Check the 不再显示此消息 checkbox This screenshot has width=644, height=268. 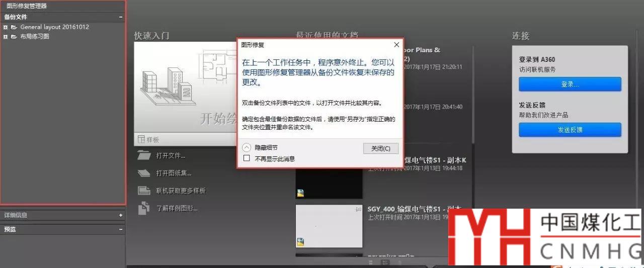(x=247, y=158)
